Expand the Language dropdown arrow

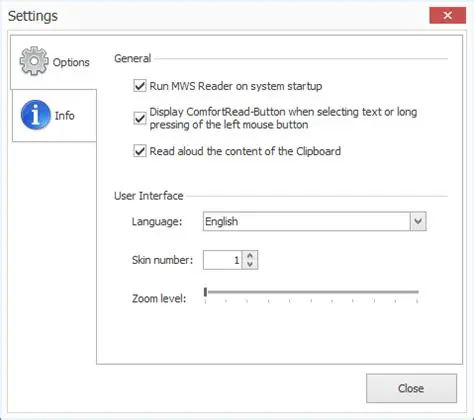(418, 221)
